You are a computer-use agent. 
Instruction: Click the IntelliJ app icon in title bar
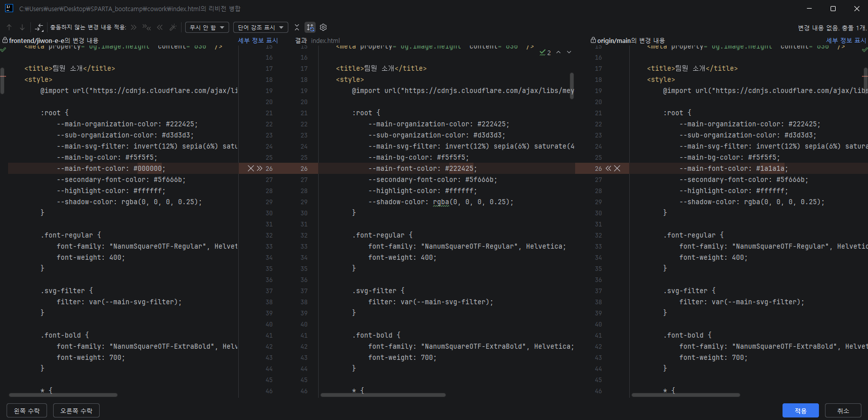(x=9, y=8)
